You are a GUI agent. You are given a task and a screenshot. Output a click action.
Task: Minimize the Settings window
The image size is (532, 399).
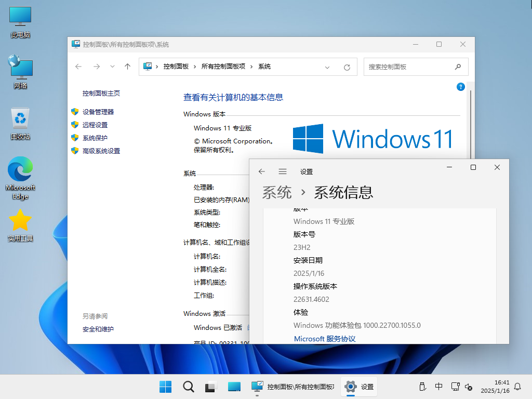point(449,167)
